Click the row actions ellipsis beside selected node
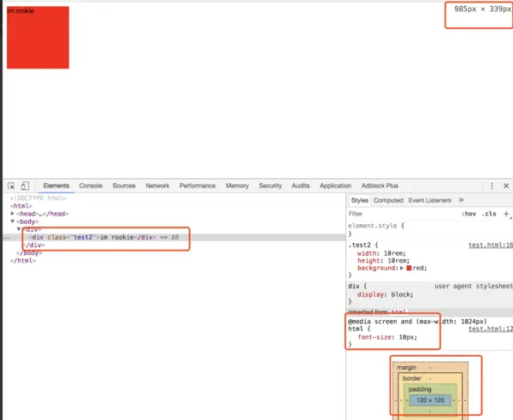513x420 pixels. point(7,238)
